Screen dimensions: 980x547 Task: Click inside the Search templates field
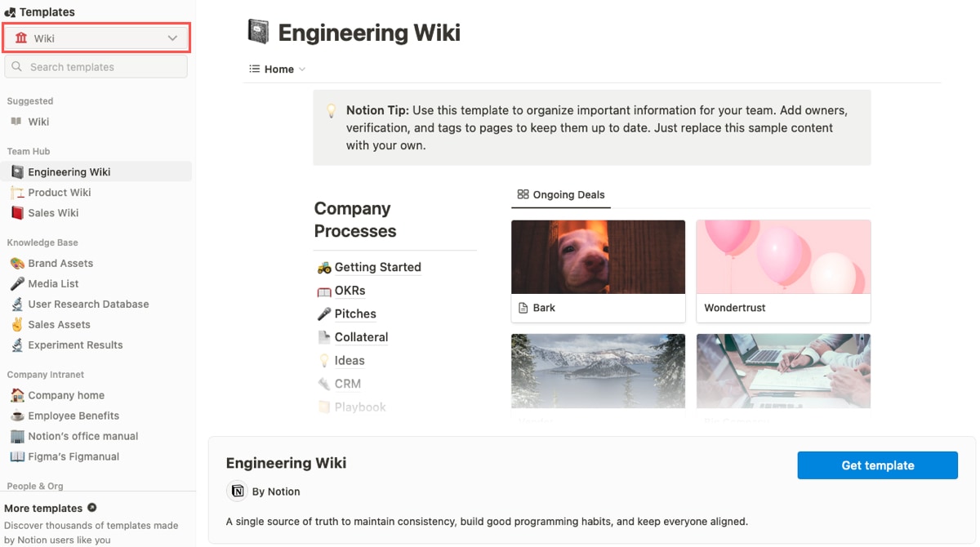96,66
